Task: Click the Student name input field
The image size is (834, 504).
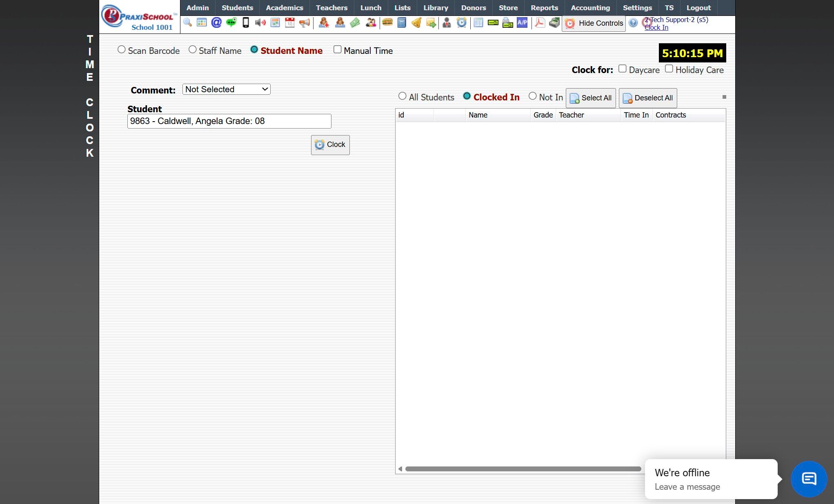Action: pos(229,121)
